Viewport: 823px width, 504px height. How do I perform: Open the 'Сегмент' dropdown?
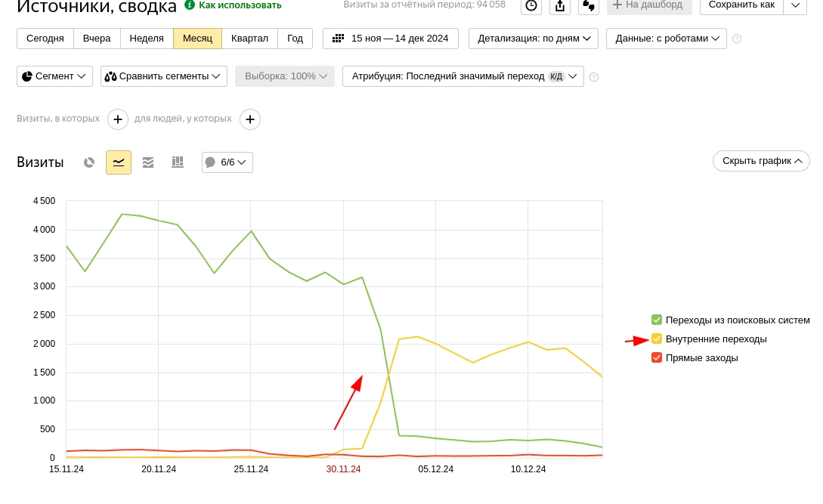point(54,76)
